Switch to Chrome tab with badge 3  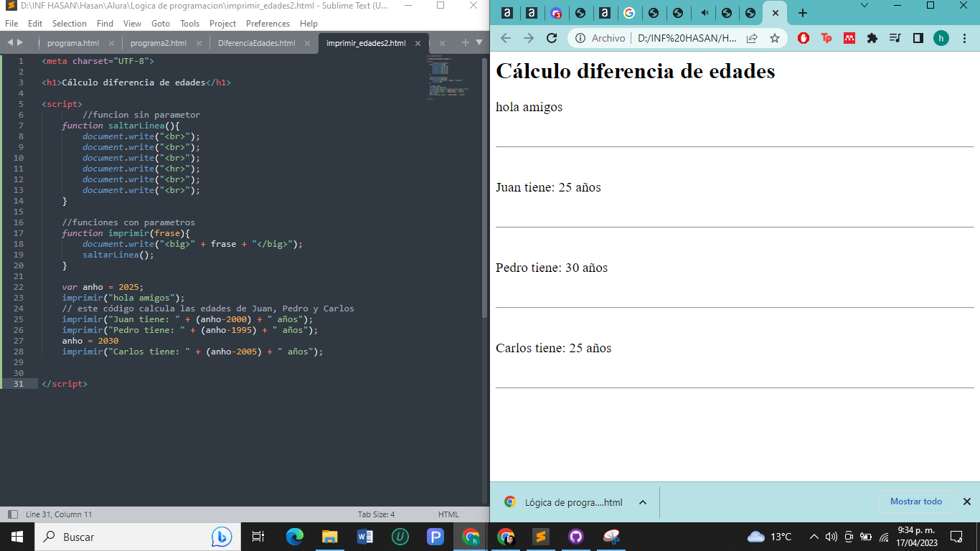[556, 13]
